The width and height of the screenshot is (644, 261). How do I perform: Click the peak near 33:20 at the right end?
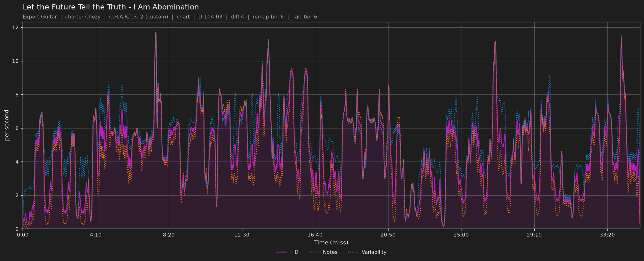pyautogui.click(x=621, y=35)
